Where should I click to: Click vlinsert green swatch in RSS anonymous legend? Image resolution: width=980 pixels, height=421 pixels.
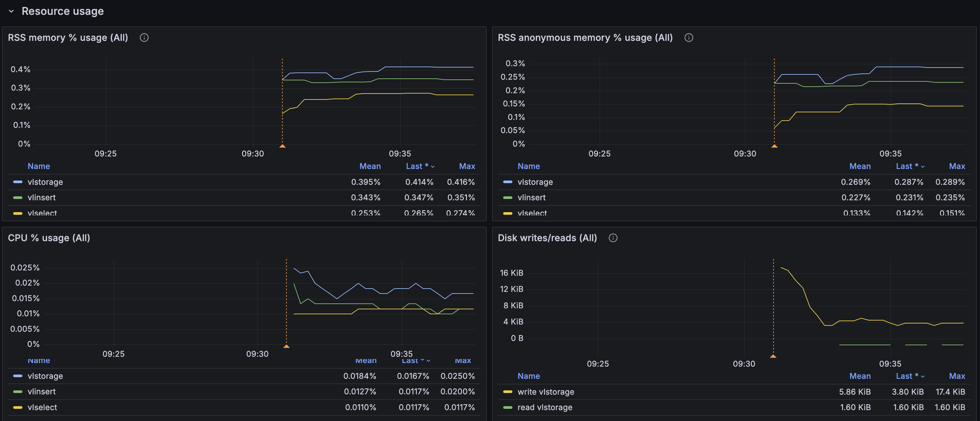tap(507, 198)
